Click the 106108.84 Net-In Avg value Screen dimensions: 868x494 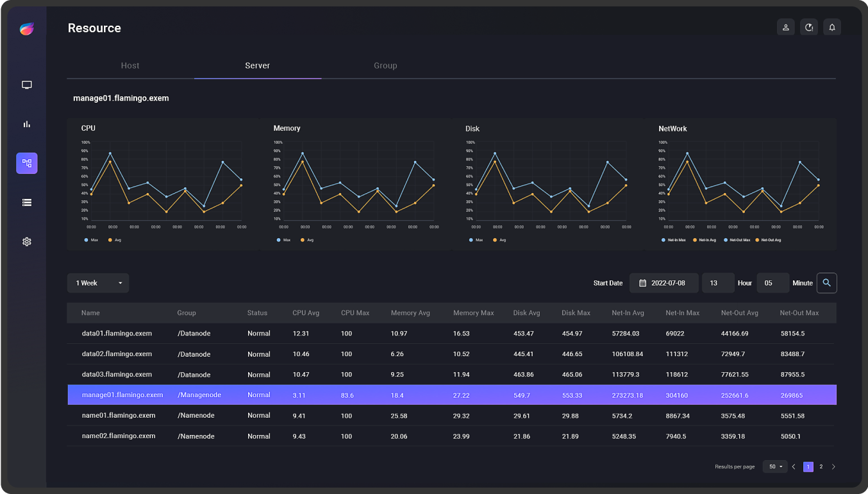coord(628,354)
